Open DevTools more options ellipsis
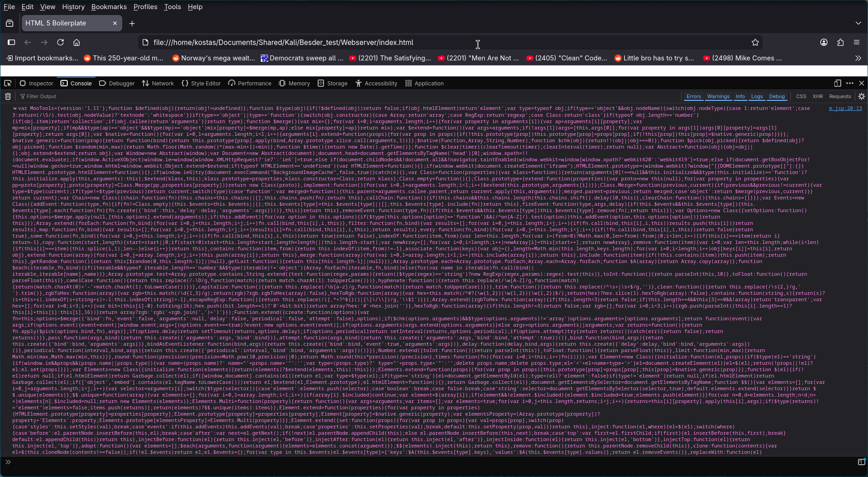The width and height of the screenshot is (868, 477). 849,83
